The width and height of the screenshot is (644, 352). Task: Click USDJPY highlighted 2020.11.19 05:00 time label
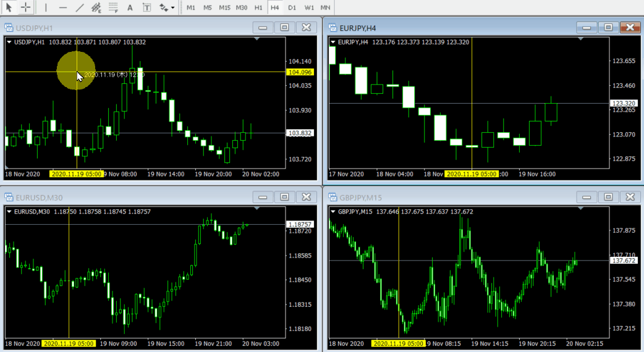pos(77,174)
